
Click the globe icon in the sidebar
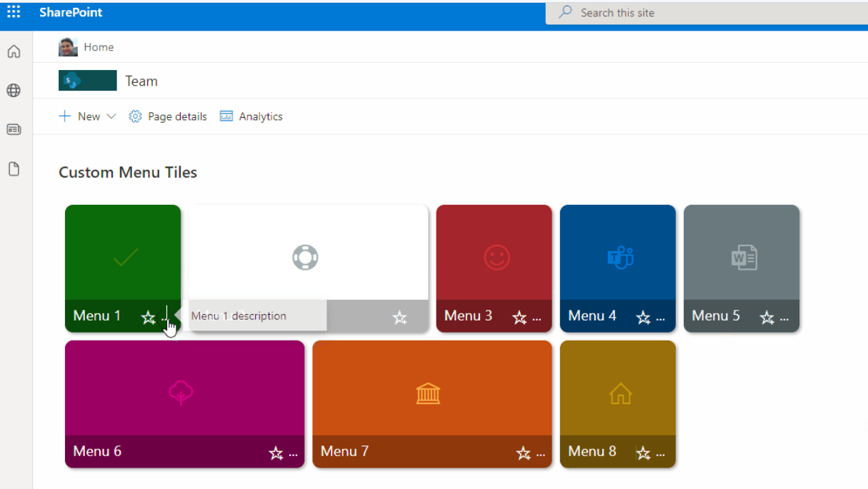click(x=14, y=90)
